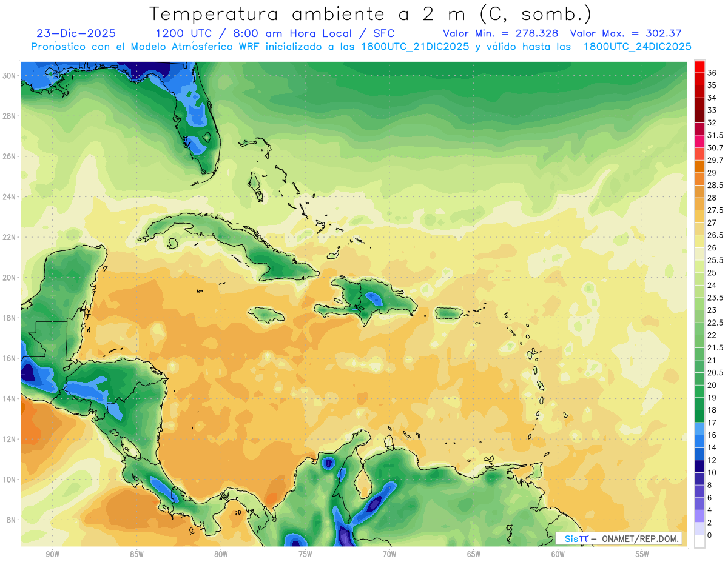Click the '33' value in the temperature legend
728x562 pixels.
pos(712,110)
